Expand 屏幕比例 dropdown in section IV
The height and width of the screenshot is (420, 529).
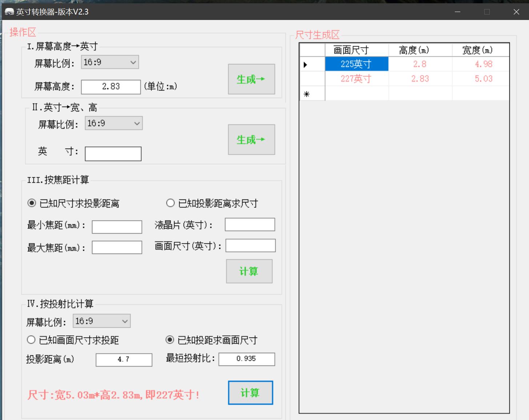(x=101, y=321)
